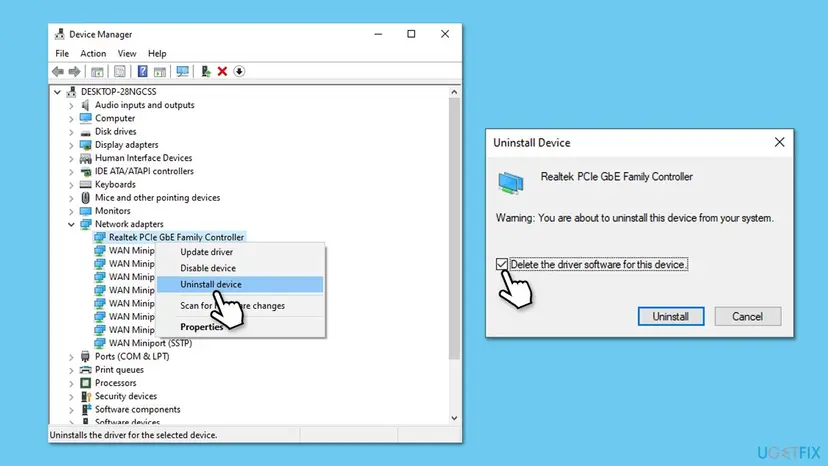Collapse the DESKTOP-28NGCSS root node
Screen dimensions: 828x466
(58, 92)
